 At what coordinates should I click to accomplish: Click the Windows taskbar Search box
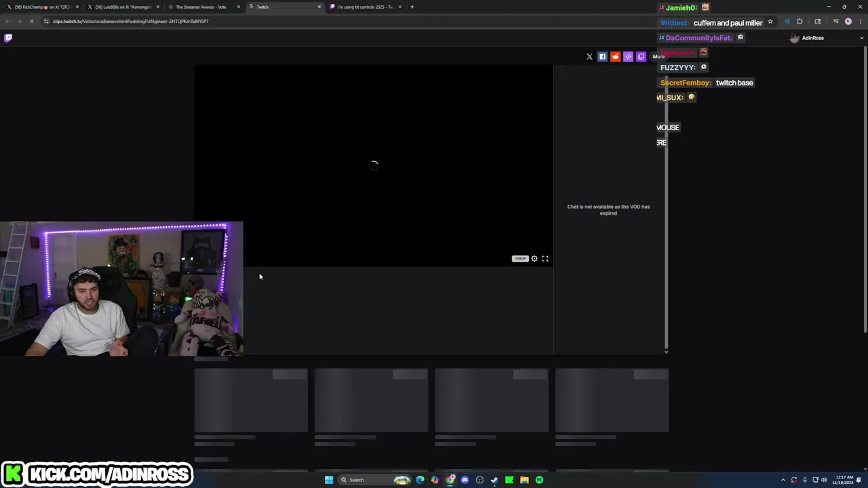click(x=375, y=480)
